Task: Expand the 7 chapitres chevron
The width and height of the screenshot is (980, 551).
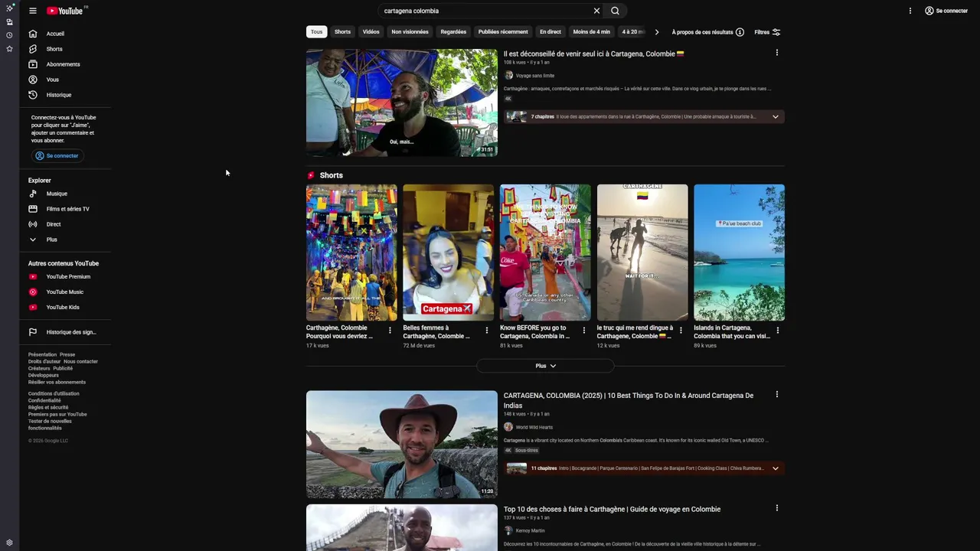Action: click(775, 117)
